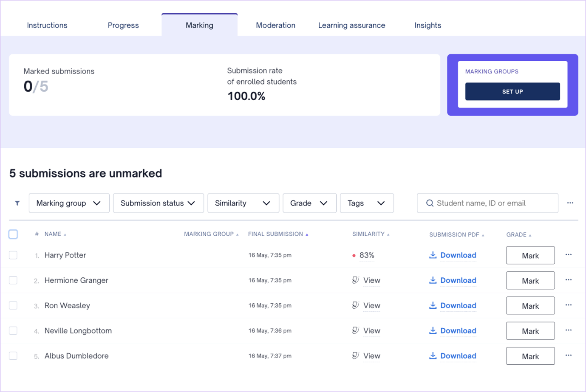Open the Insights tab
586x392 pixels.
427,25
